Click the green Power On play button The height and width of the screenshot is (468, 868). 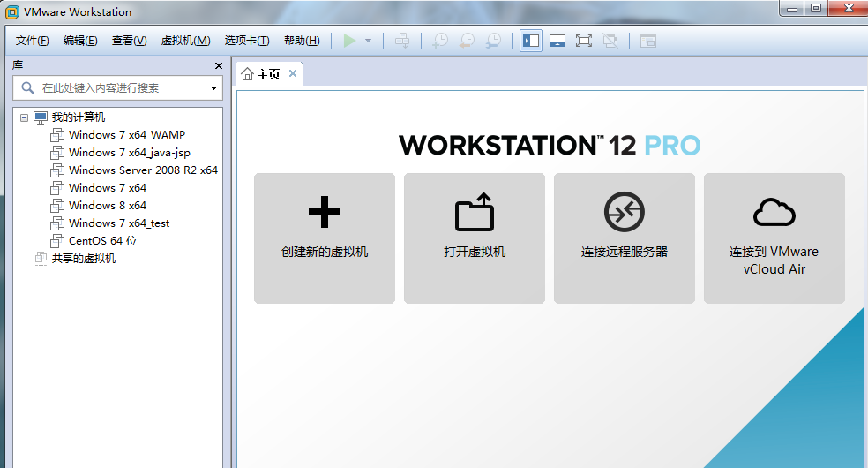(x=349, y=41)
